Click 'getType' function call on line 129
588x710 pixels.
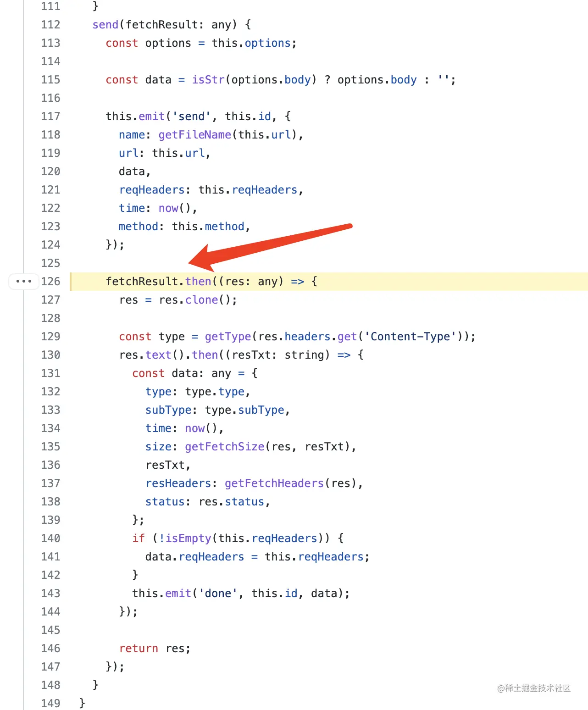228,336
